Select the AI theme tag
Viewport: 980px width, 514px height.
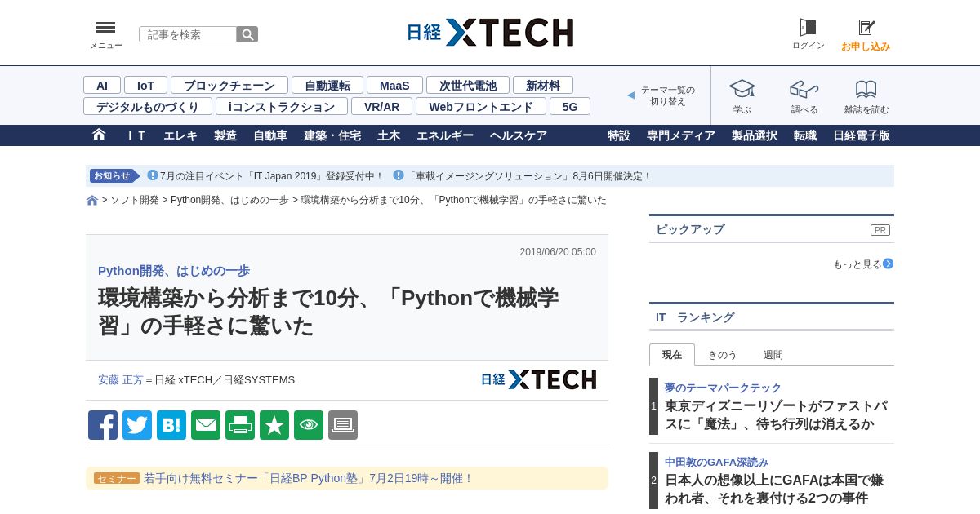(102, 85)
